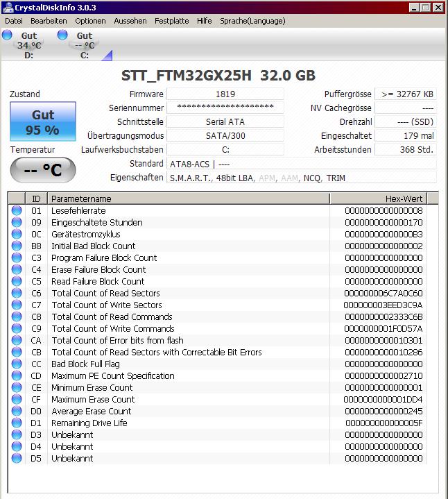Click status orb of Total Count of Read Sectors
448x499 pixels.
pyautogui.click(x=17, y=293)
